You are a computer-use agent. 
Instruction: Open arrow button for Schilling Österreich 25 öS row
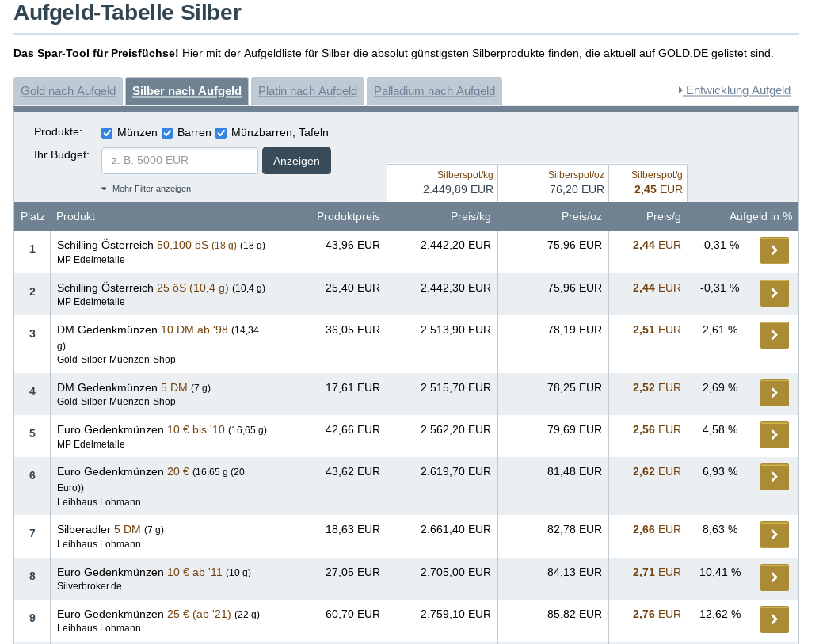pyautogui.click(x=774, y=293)
